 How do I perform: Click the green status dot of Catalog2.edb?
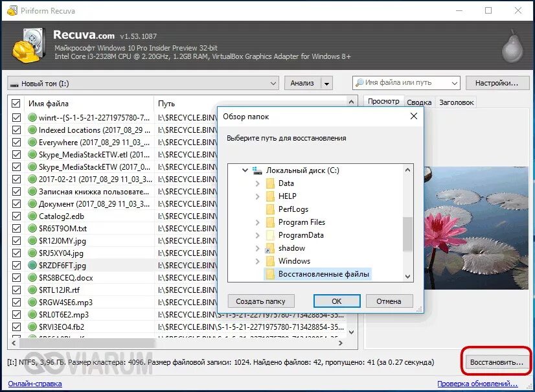pos(32,216)
